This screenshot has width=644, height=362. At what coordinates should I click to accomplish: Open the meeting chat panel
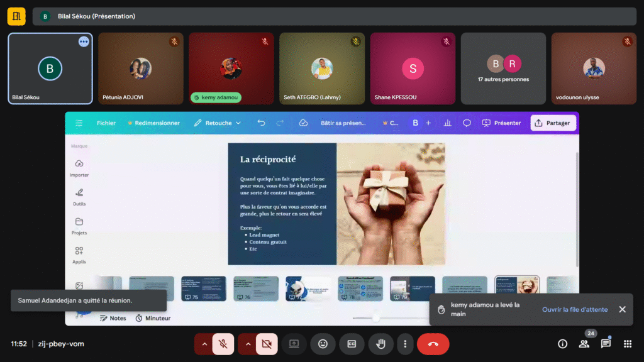(606, 344)
